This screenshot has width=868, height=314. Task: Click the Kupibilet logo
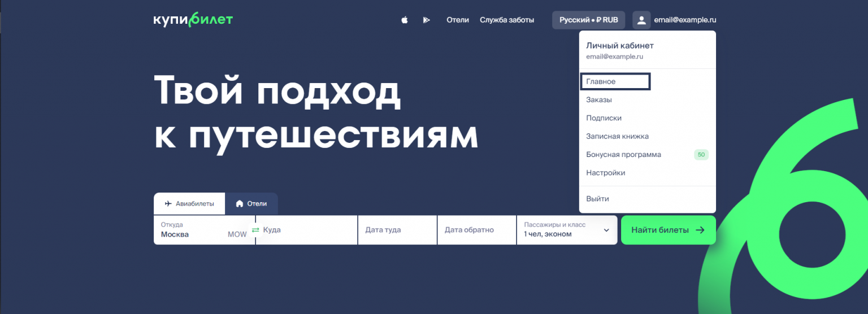tap(193, 20)
